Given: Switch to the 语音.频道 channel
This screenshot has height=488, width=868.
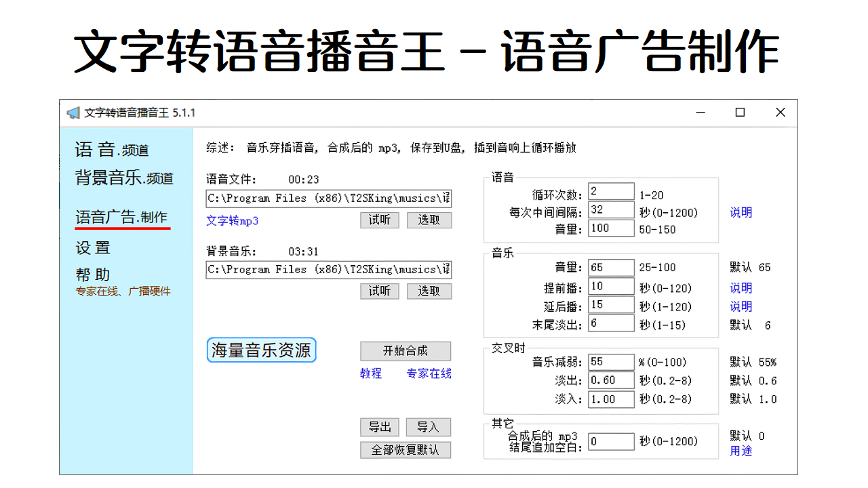Looking at the screenshot, I should coord(102,150).
